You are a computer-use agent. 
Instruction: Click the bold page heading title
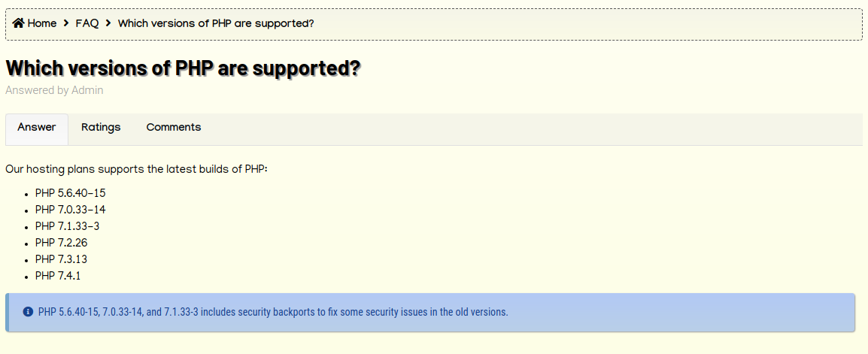pos(184,68)
